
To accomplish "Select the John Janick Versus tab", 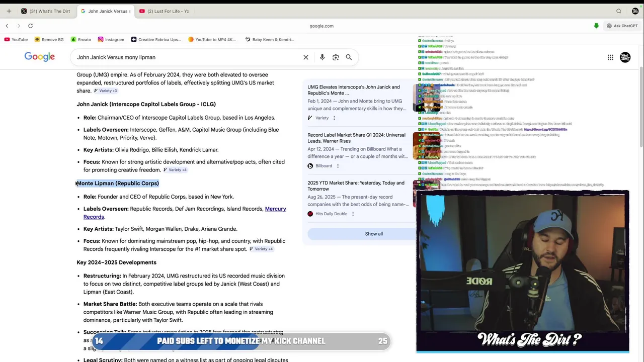I will click(106, 11).
